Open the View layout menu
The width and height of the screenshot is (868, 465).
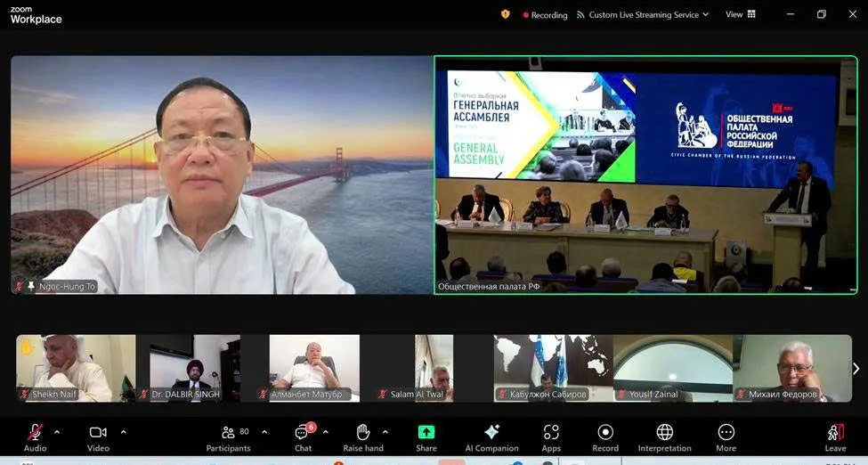coord(741,14)
